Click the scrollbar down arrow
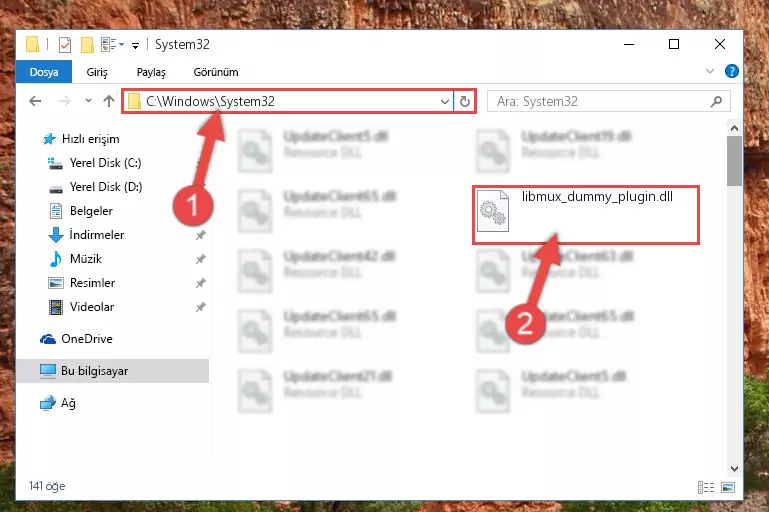The image size is (769, 512). 734,469
